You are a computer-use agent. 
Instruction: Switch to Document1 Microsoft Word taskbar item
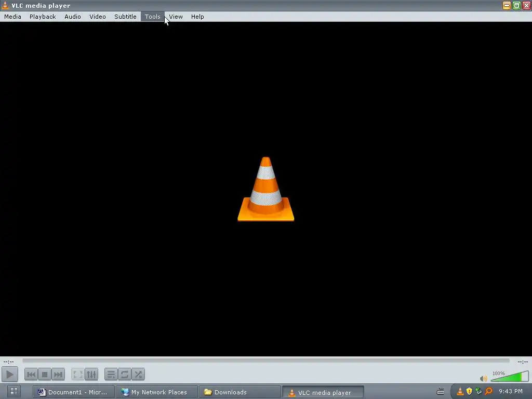click(x=74, y=392)
